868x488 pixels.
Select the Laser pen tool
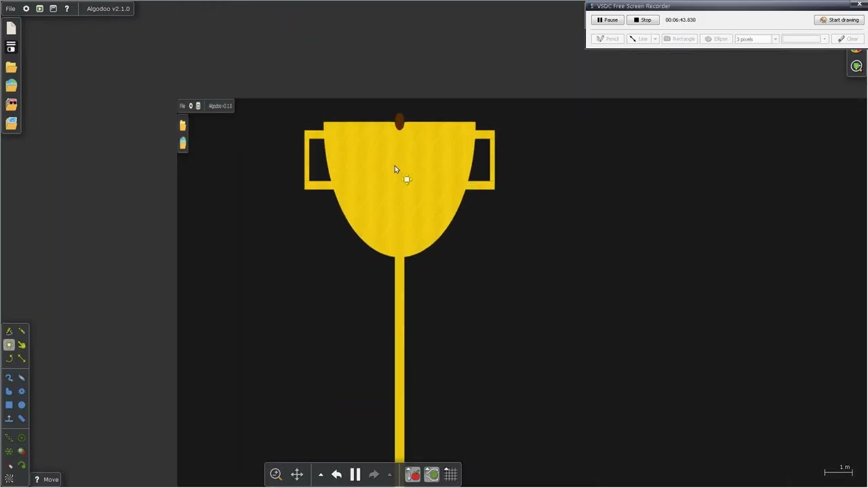[9, 465]
